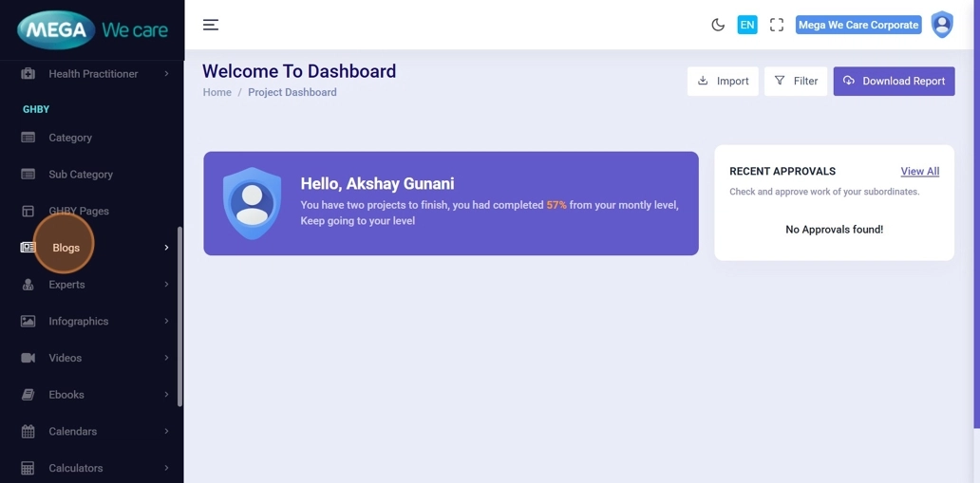
Task: Enter fullscreen mode via header icon
Action: 777,25
